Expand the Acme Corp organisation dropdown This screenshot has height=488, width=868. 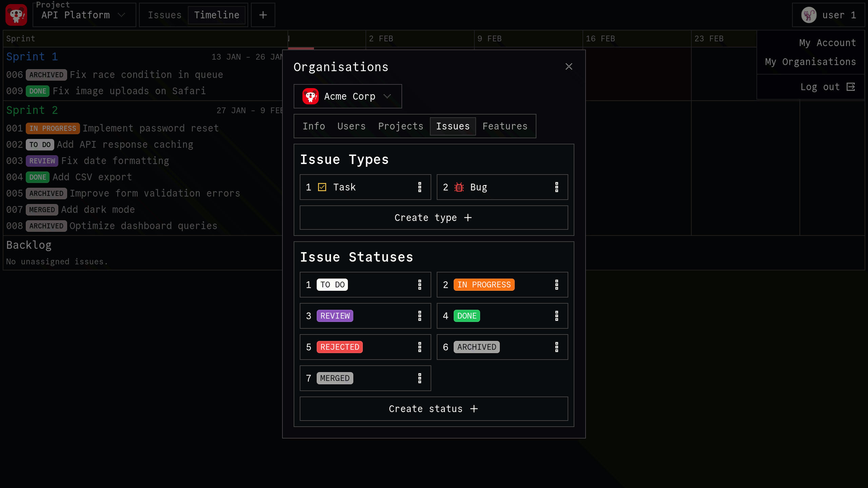348,96
